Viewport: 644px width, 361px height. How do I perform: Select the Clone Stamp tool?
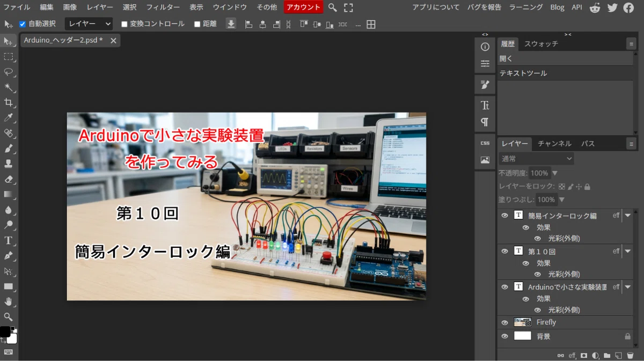click(9, 164)
